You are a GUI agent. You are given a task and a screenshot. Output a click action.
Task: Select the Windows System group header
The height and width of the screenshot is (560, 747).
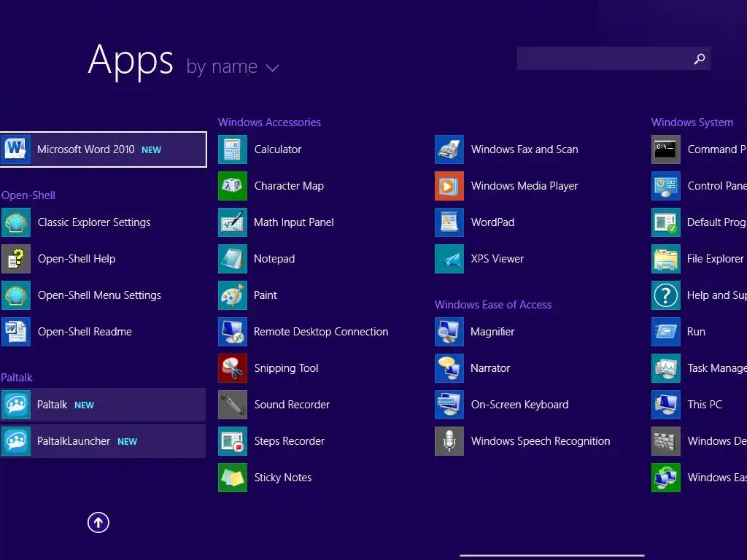[692, 122]
